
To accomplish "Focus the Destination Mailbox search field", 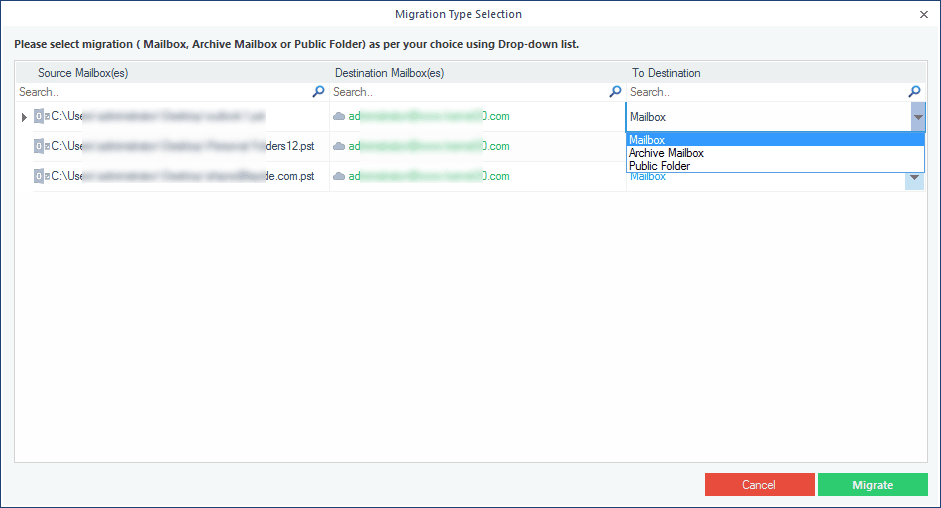I will (x=469, y=92).
